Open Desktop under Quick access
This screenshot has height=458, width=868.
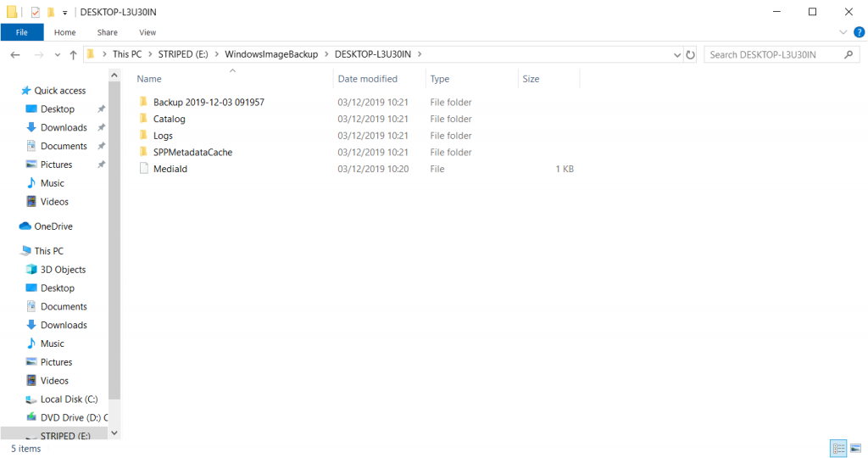click(58, 109)
